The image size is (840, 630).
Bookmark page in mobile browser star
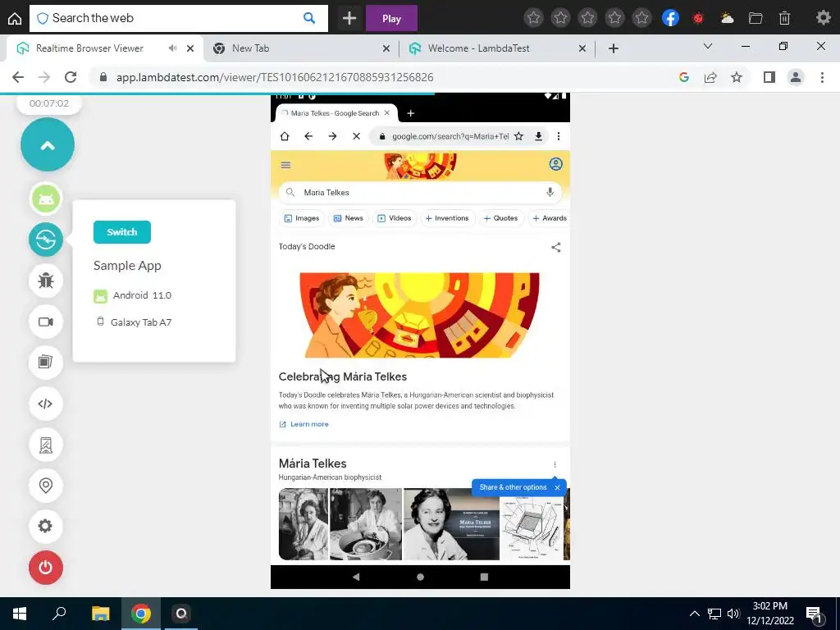pyautogui.click(x=518, y=136)
